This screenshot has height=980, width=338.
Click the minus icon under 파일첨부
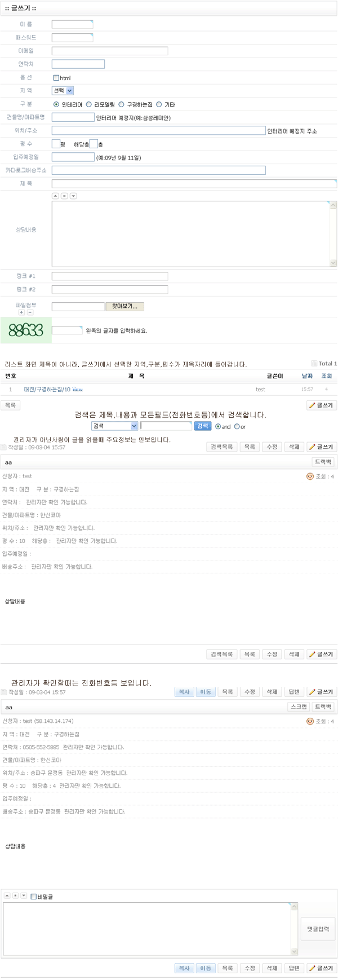[x=30, y=312]
